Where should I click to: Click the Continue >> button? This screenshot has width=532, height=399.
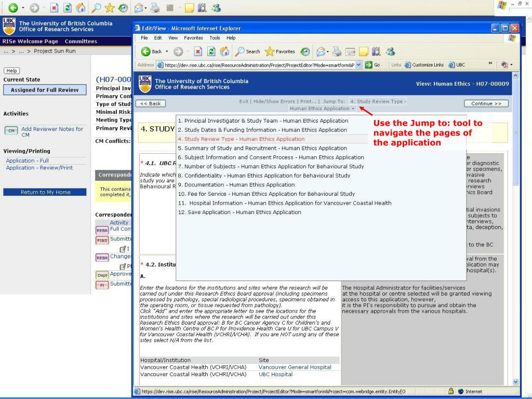486,103
